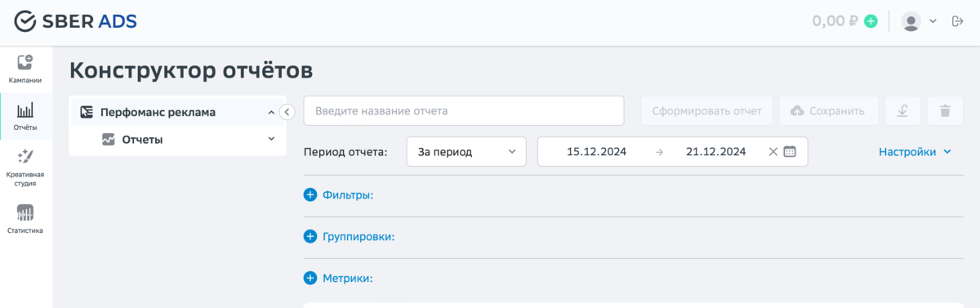
Task: Expand the Настройки link
Action: (x=915, y=151)
